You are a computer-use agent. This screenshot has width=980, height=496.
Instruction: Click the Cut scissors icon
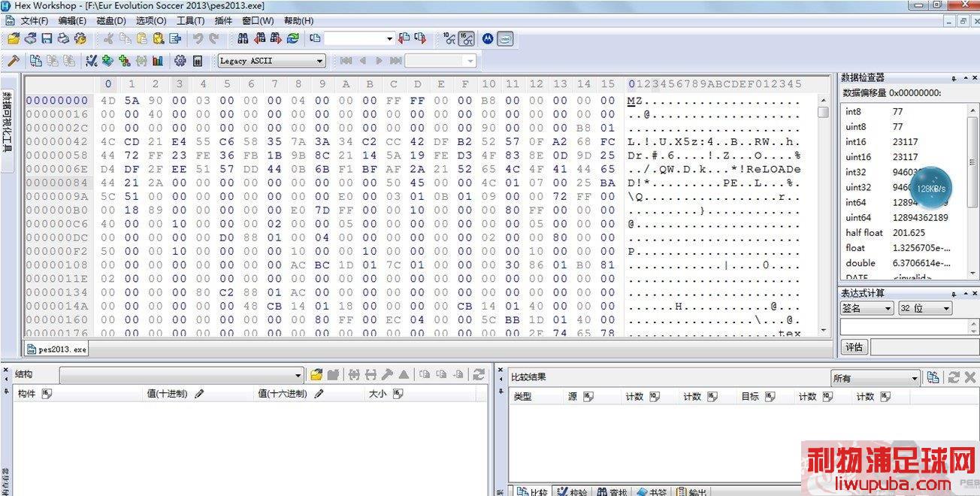(108, 38)
